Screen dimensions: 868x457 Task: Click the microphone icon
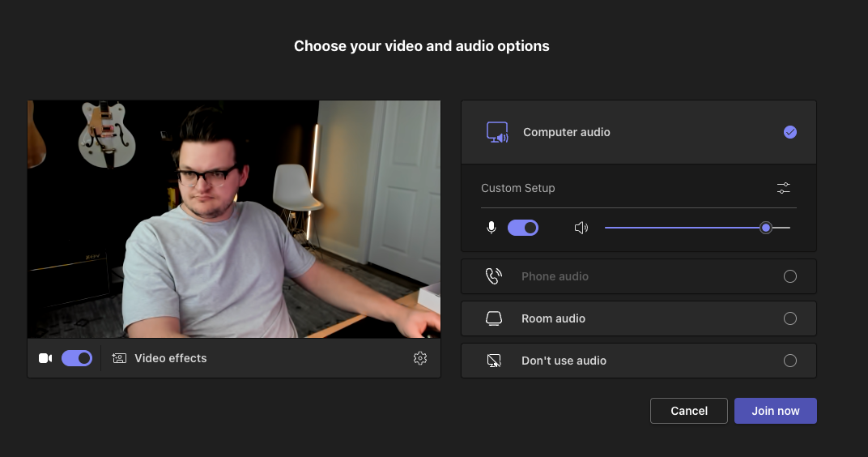click(x=491, y=228)
